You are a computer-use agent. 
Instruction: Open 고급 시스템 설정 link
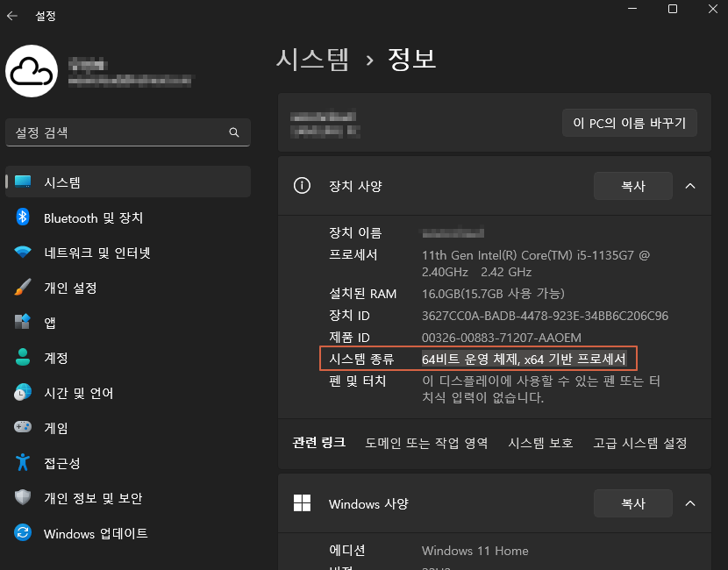point(639,443)
